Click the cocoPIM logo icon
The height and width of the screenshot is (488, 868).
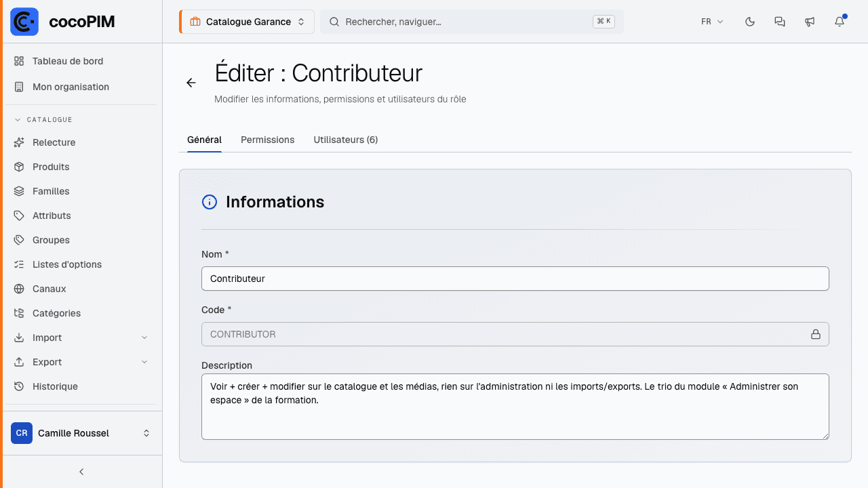tap(24, 22)
